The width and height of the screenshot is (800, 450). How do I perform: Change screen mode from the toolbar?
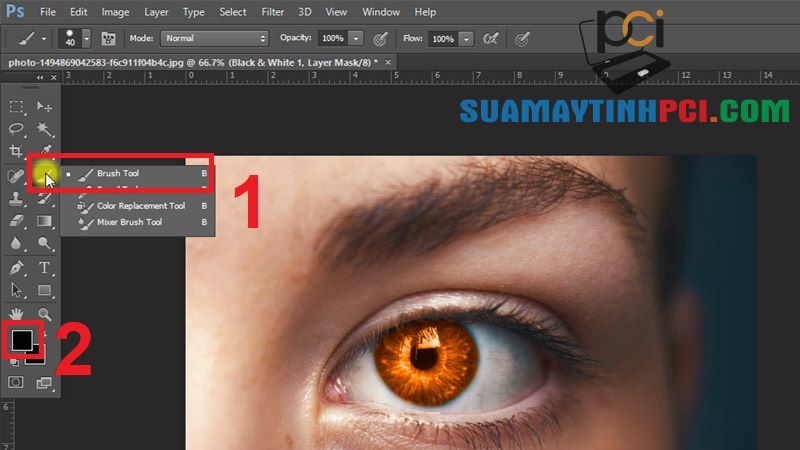pyautogui.click(x=44, y=383)
